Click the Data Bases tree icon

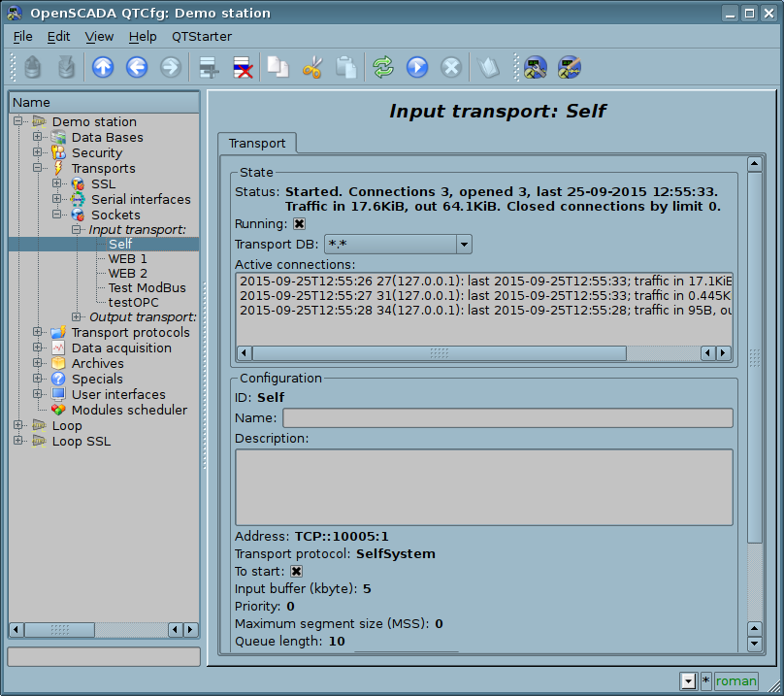coord(58,137)
